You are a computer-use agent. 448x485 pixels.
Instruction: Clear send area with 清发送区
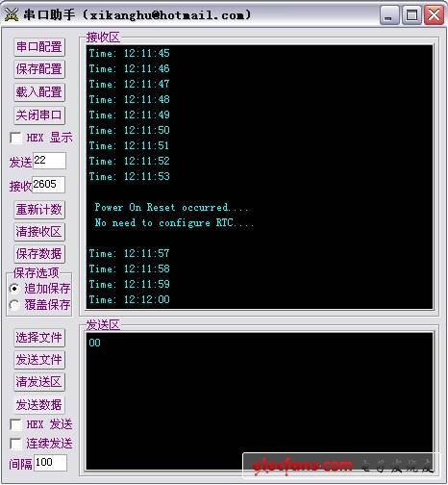coord(39,382)
